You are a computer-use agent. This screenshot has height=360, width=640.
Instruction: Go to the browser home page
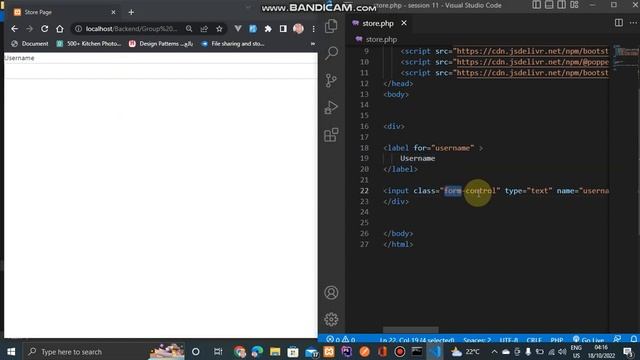point(60,29)
